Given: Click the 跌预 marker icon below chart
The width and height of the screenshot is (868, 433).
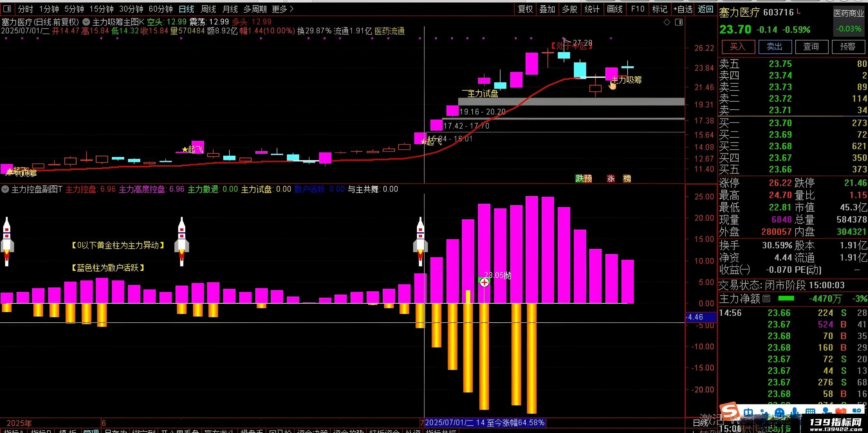Looking at the screenshot, I should 584,179.
